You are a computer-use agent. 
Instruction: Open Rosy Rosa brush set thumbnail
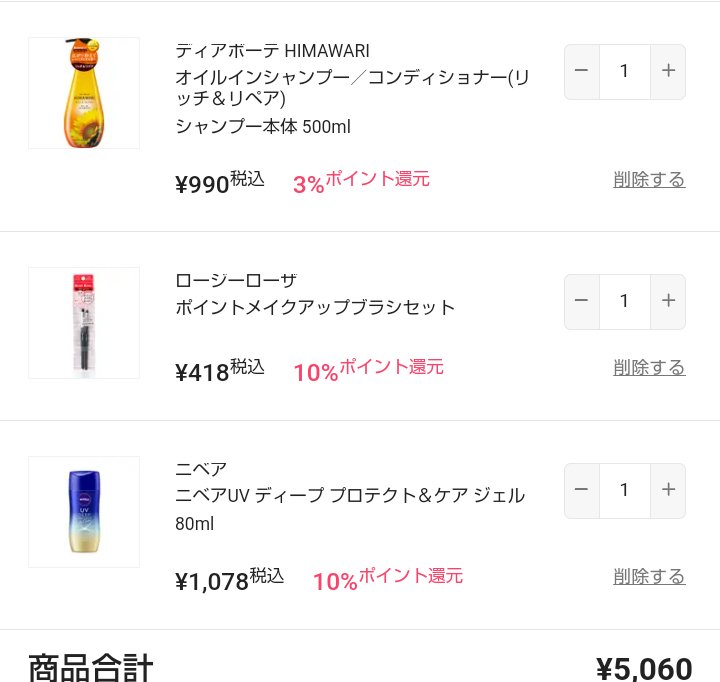(84, 323)
